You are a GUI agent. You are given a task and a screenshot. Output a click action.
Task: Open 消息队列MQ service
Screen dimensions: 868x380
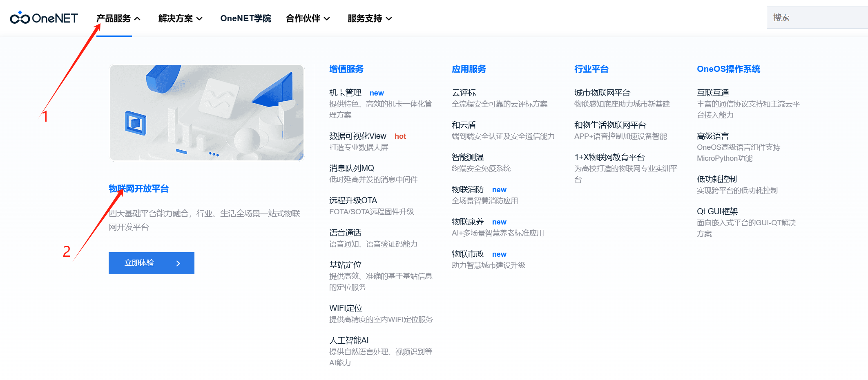coord(352,169)
